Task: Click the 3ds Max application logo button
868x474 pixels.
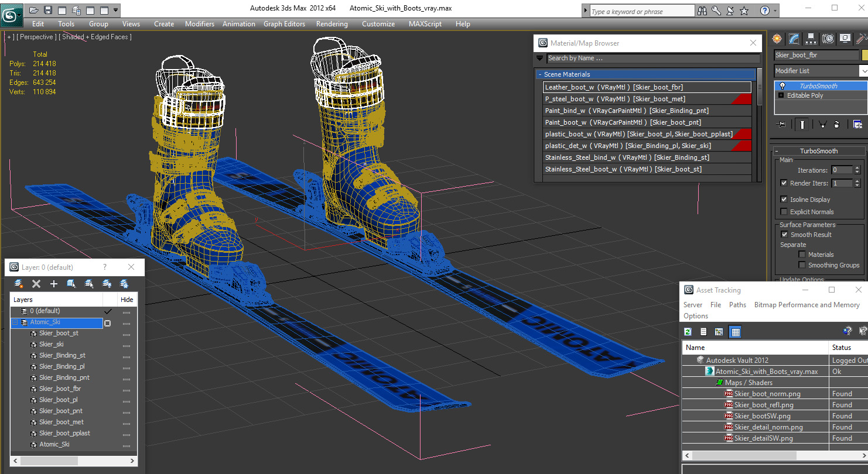Action: [11, 16]
